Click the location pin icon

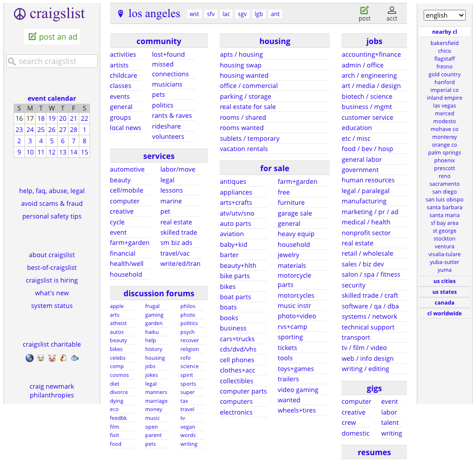point(120,14)
